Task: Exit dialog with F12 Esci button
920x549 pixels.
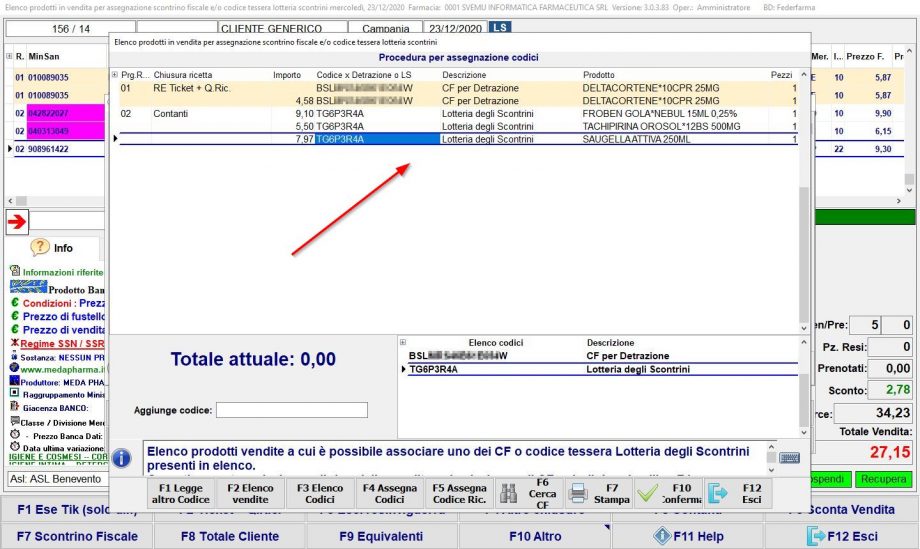Action: (736, 494)
